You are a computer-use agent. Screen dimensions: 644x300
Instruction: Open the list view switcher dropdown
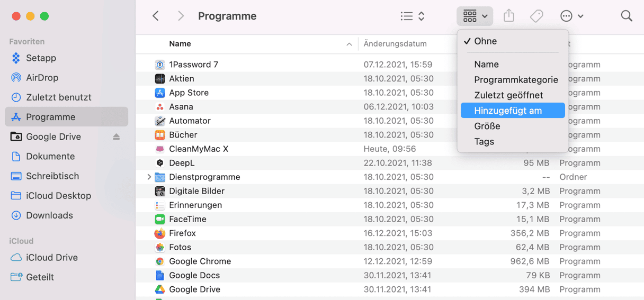[413, 16]
